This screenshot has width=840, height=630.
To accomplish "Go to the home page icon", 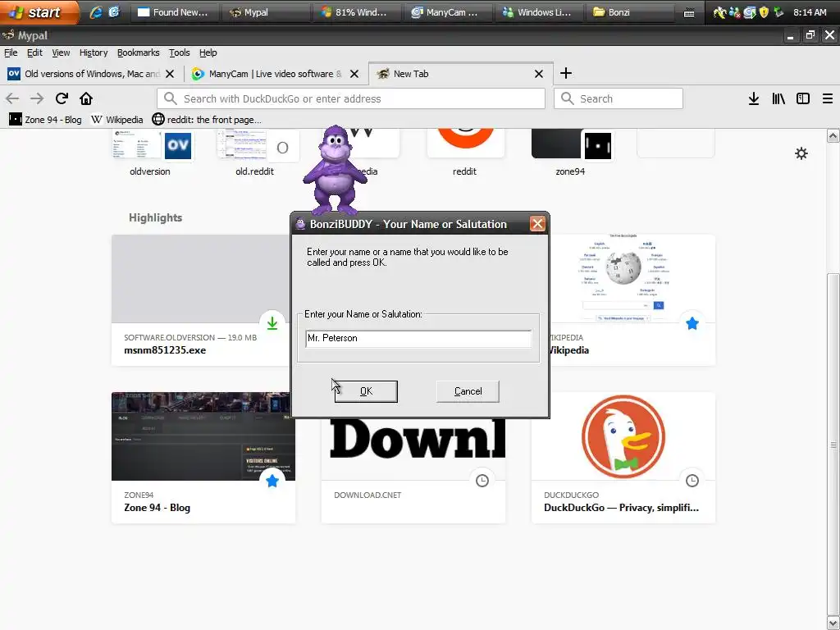I will coord(86,98).
